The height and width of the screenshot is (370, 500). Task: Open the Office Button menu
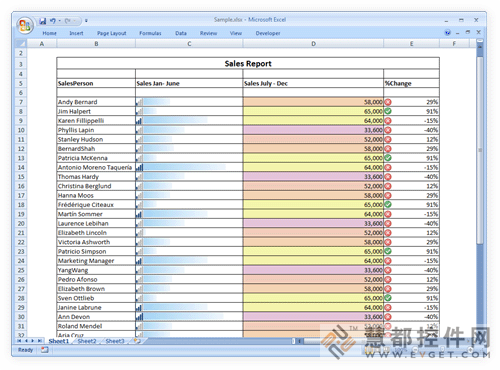click(25, 25)
